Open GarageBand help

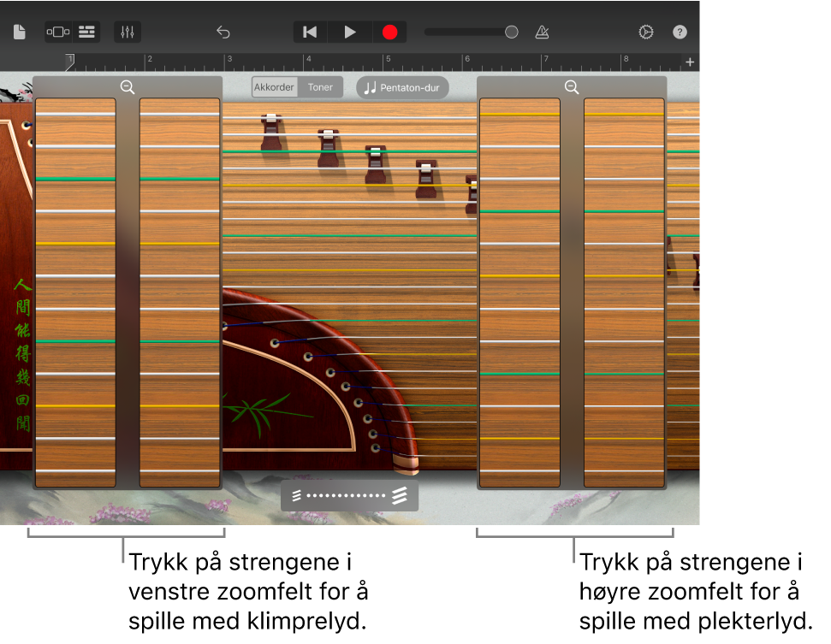(x=680, y=32)
